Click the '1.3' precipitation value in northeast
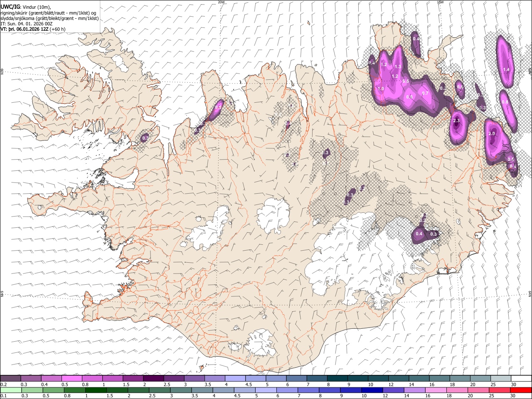This screenshot has width=532, height=399. tap(398, 67)
